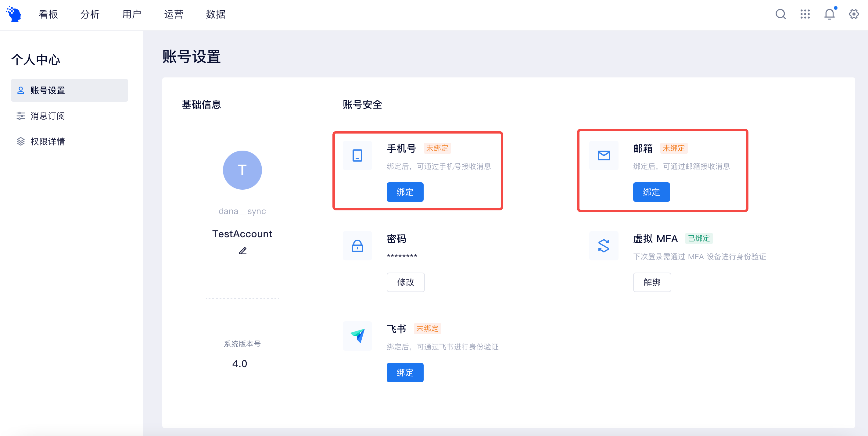Open the search magnifier icon
This screenshot has width=868, height=436.
point(781,14)
